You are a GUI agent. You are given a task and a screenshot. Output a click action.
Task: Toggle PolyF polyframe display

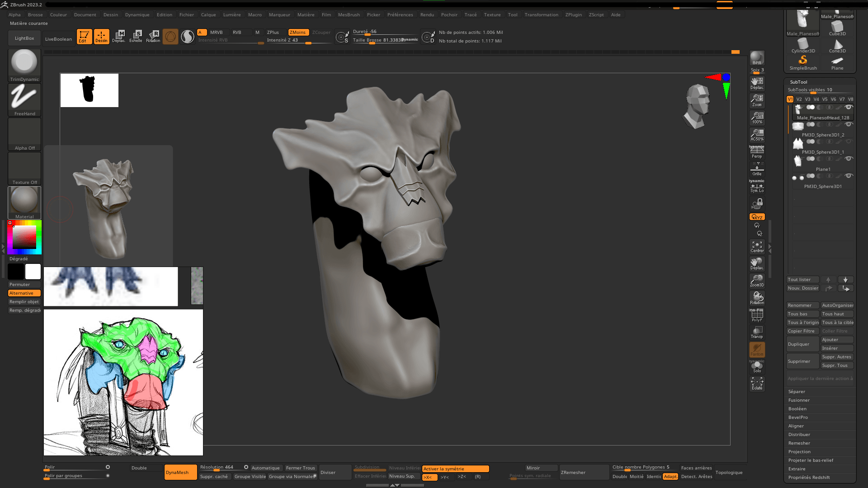pos(757,315)
